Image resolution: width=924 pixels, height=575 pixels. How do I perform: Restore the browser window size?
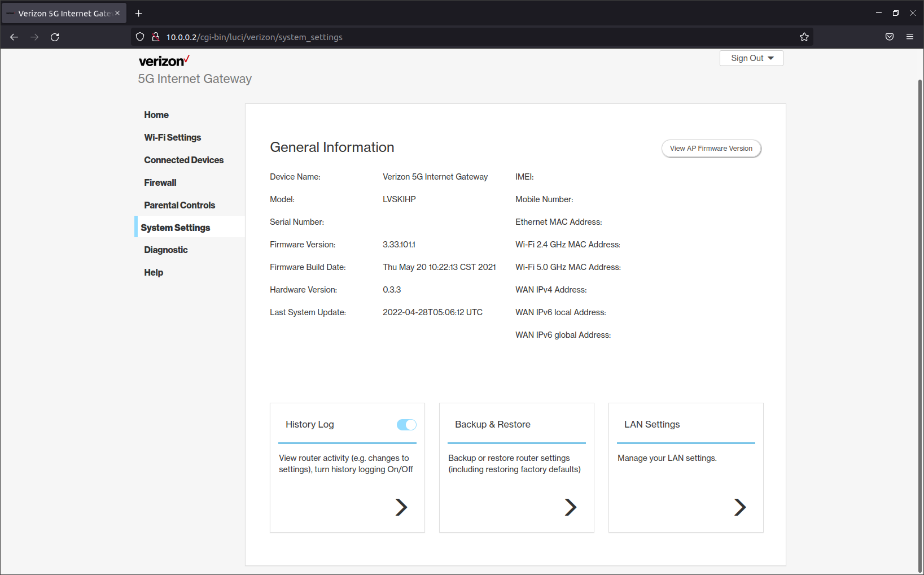(896, 13)
